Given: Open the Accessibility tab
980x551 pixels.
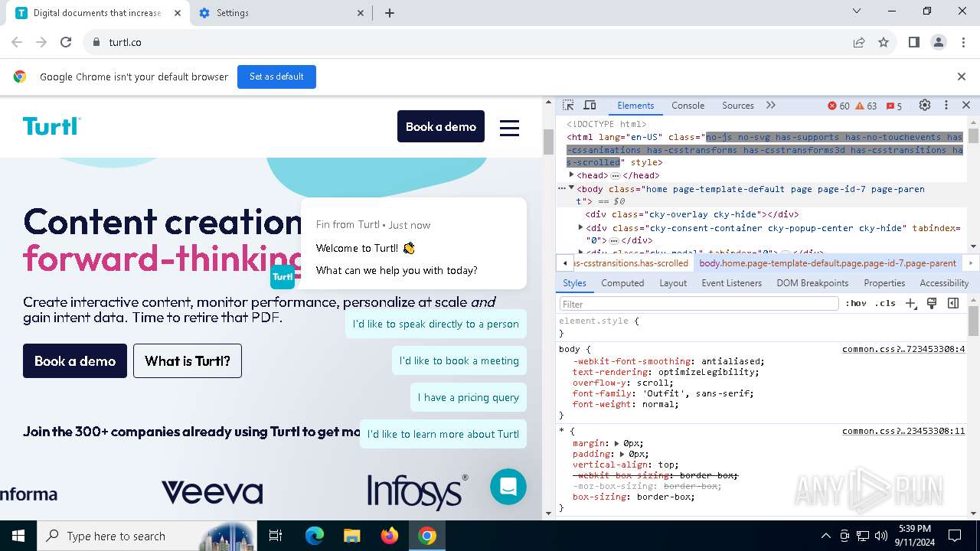Looking at the screenshot, I should [944, 283].
